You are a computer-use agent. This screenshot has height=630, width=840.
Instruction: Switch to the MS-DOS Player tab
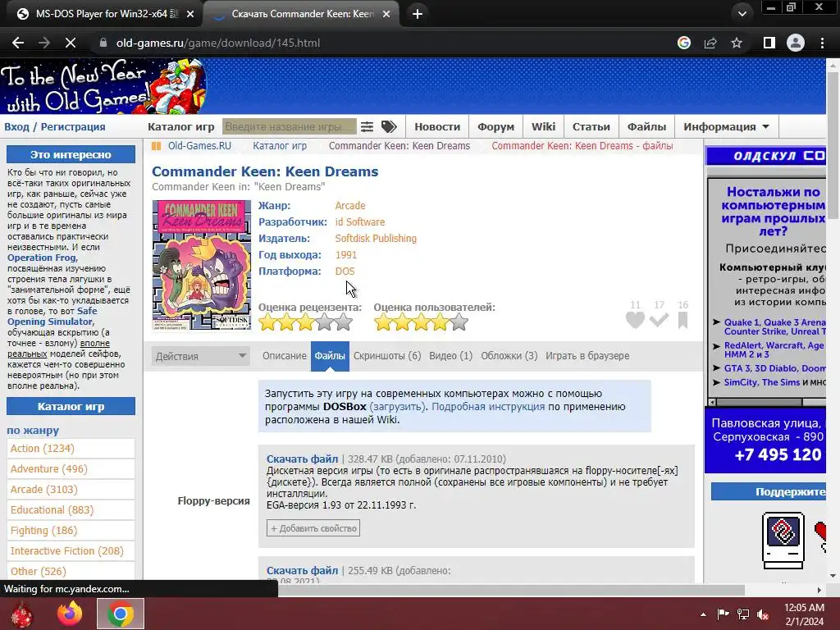pyautogui.click(x=100, y=14)
